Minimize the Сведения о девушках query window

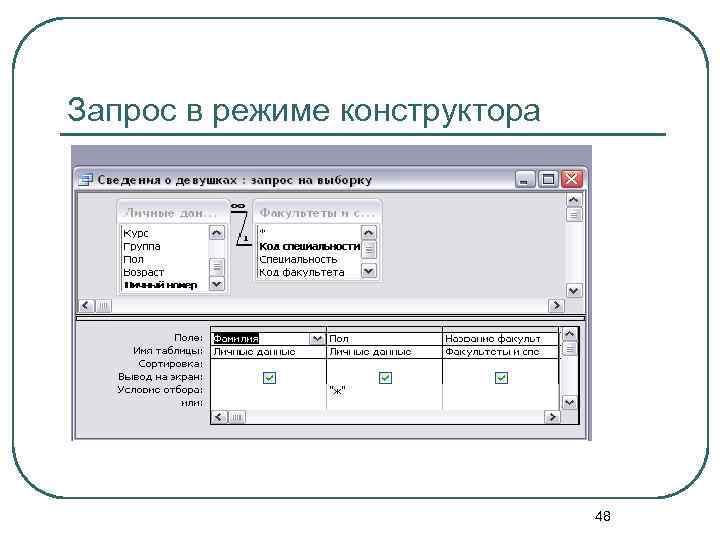(525, 179)
